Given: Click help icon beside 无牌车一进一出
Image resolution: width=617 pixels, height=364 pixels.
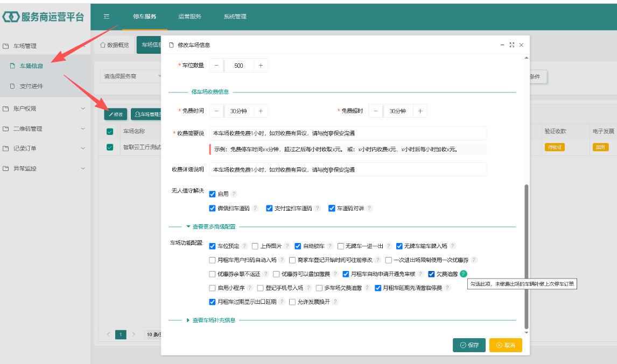Looking at the screenshot, I should pos(389,246).
